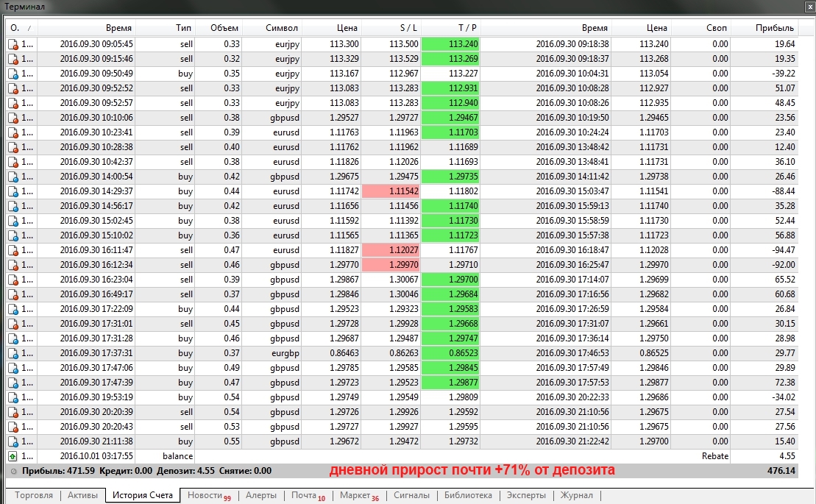Screen dimensions: 816x504
Task: Select the profit value -88.44
Action: [783, 191]
